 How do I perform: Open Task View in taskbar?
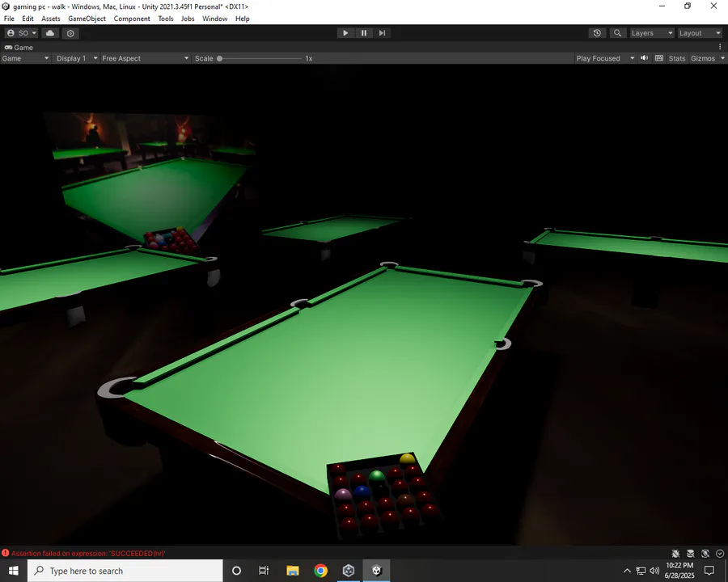(x=264, y=571)
